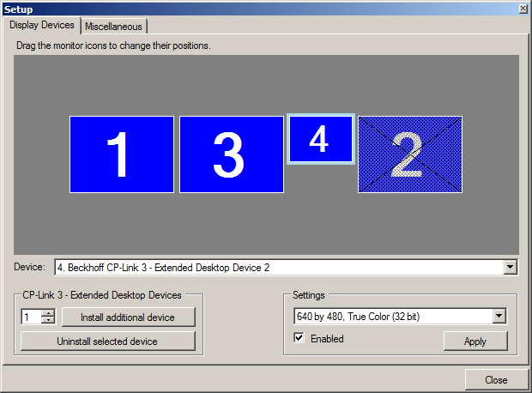Select monitor icon 1

coord(122,154)
